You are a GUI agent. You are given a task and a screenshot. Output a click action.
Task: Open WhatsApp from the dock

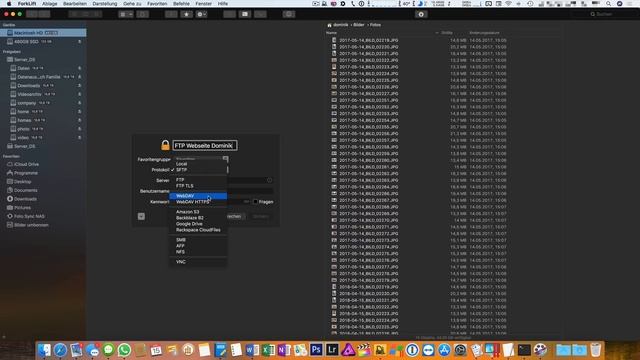124,350
